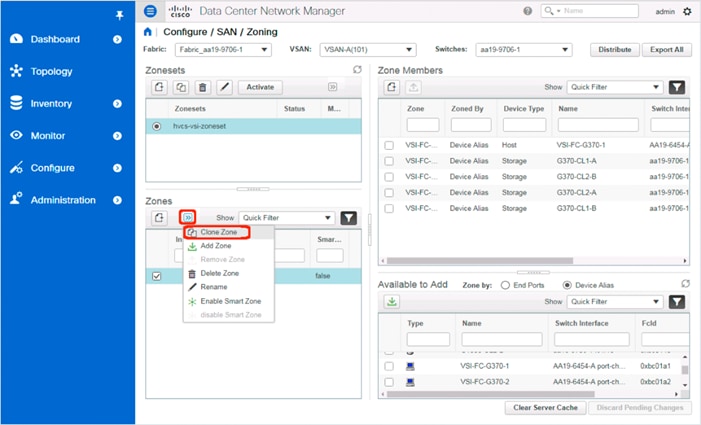This screenshot has width=701, height=425.
Task: Choose Add Zone from menu
Action: 215,246
